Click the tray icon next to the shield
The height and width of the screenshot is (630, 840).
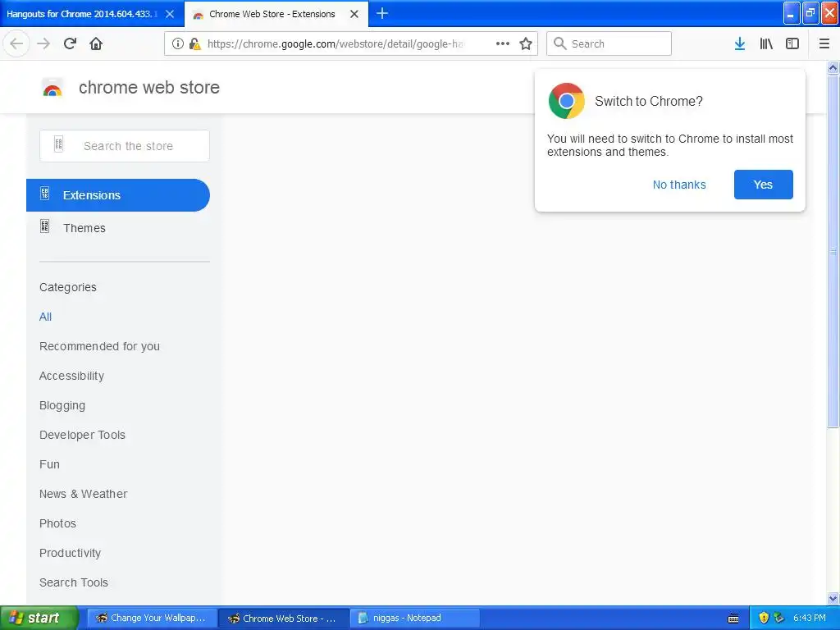point(779,618)
